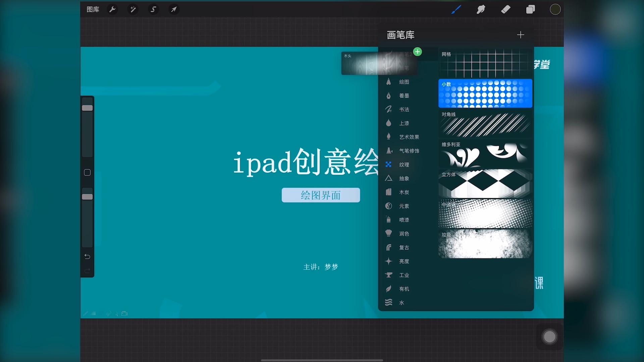Click the 绘图界面 label on canvas

coord(321,195)
